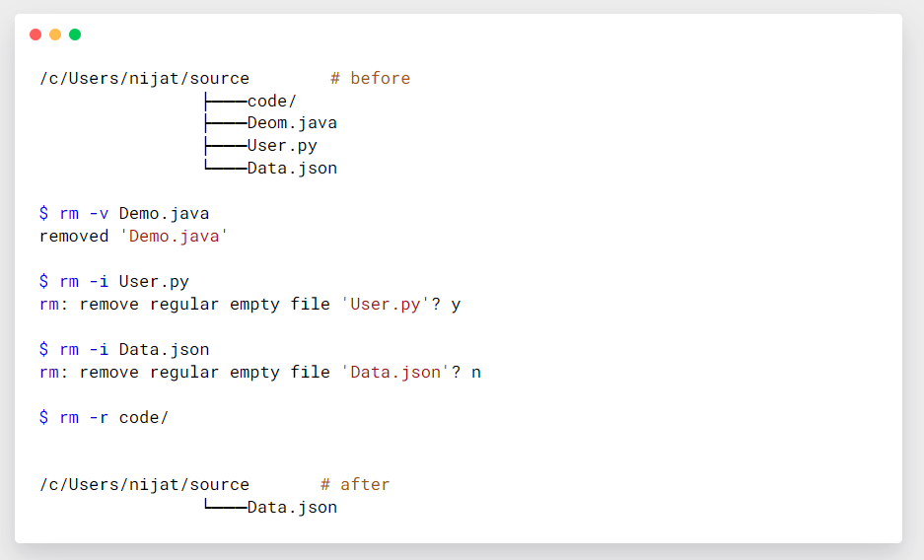Viewport: 924px width, 560px height.
Task: Click the green maximize dot
Action: [75, 35]
